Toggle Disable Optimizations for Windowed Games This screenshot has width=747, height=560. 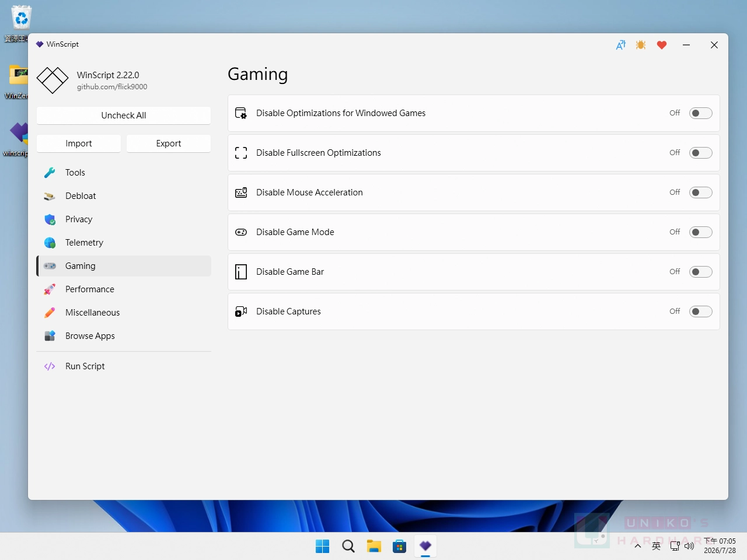pyautogui.click(x=701, y=113)
